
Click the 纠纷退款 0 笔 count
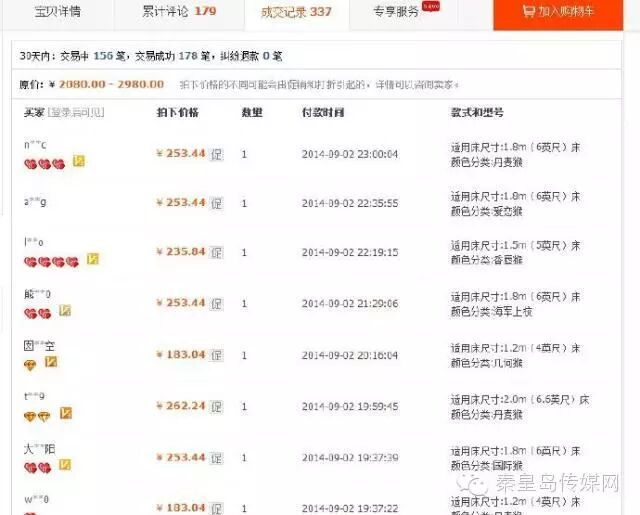(x=251, y=56)
